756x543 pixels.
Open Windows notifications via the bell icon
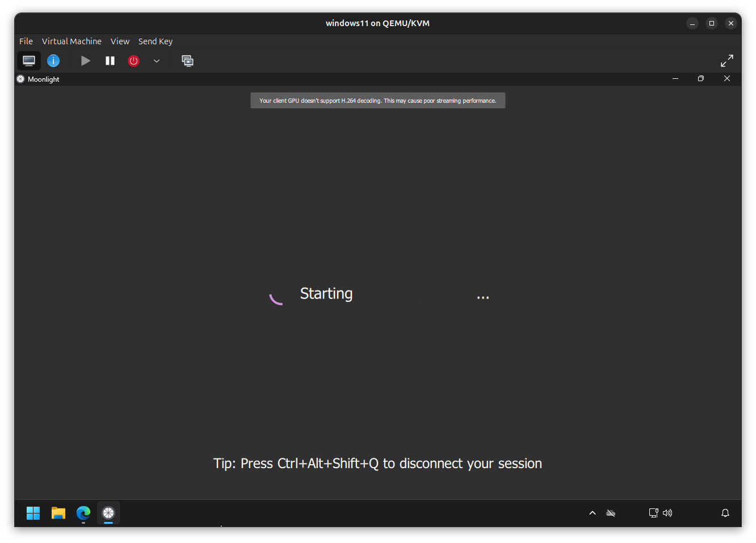click(x=725, y=513)
